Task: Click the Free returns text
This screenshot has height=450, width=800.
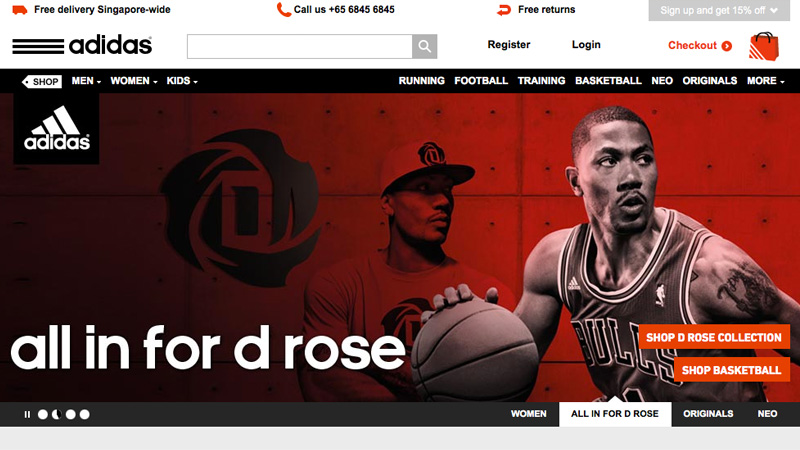Action: [x=546, y=10]
